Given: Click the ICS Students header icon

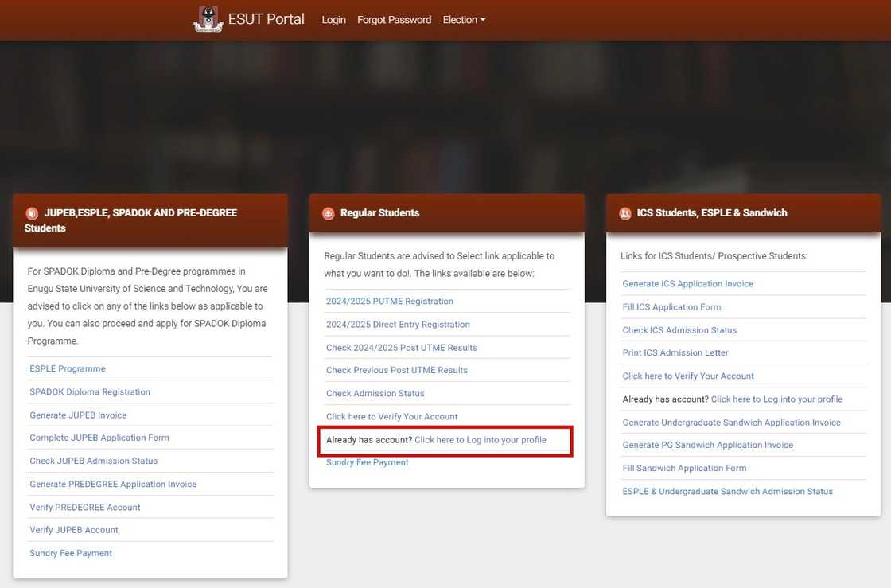Looking at the screenshot, I should 624,213.
